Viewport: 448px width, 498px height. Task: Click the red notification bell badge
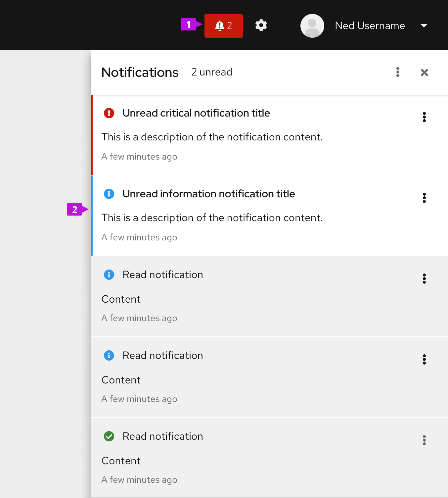click(223, 25)
